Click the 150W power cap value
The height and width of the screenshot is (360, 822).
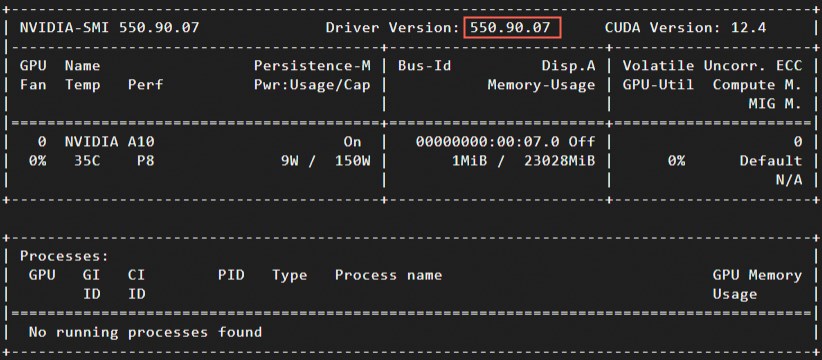pyautogui.click(x=352, y=160)
